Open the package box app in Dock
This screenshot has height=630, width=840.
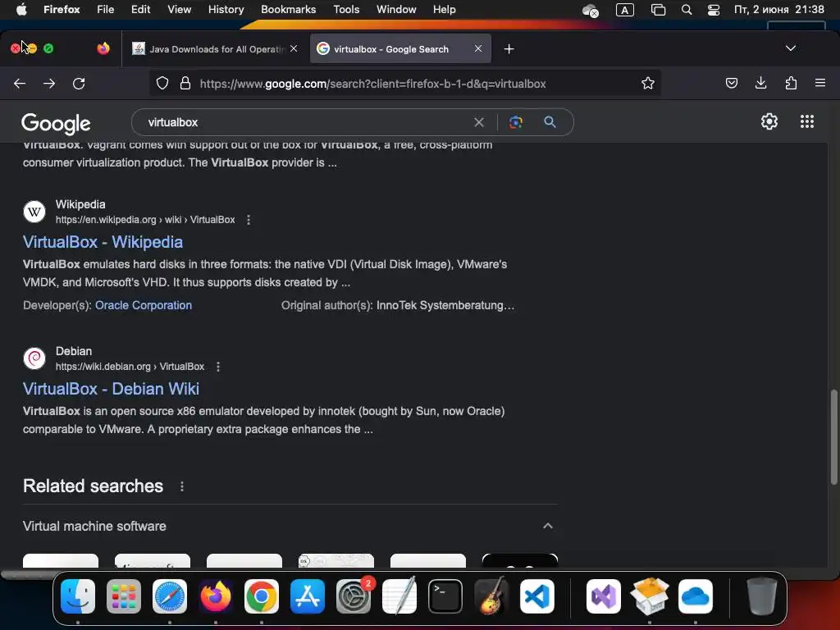(650, 596)
